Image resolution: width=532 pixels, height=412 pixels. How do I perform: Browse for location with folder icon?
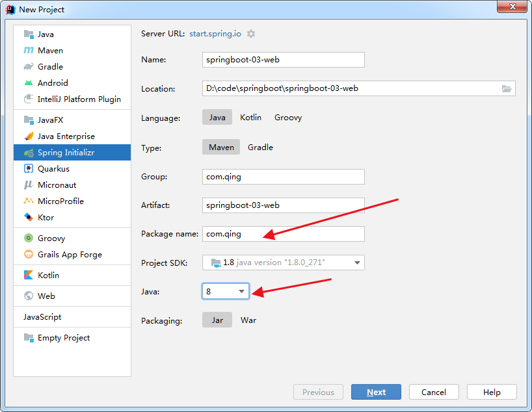[507, 88]
